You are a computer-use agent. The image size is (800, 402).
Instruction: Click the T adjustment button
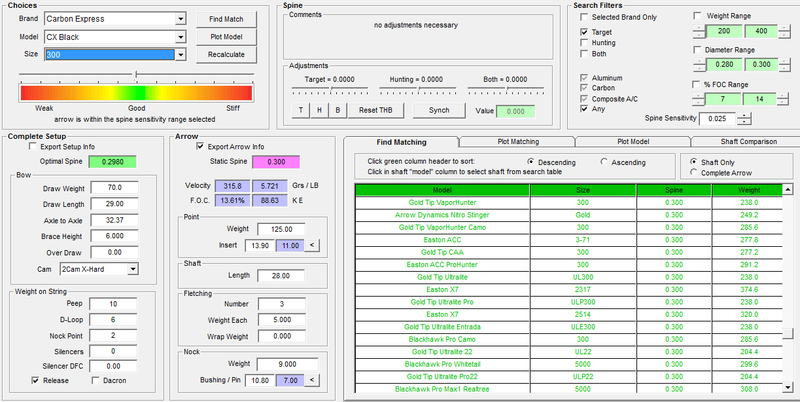pos(301,110)
